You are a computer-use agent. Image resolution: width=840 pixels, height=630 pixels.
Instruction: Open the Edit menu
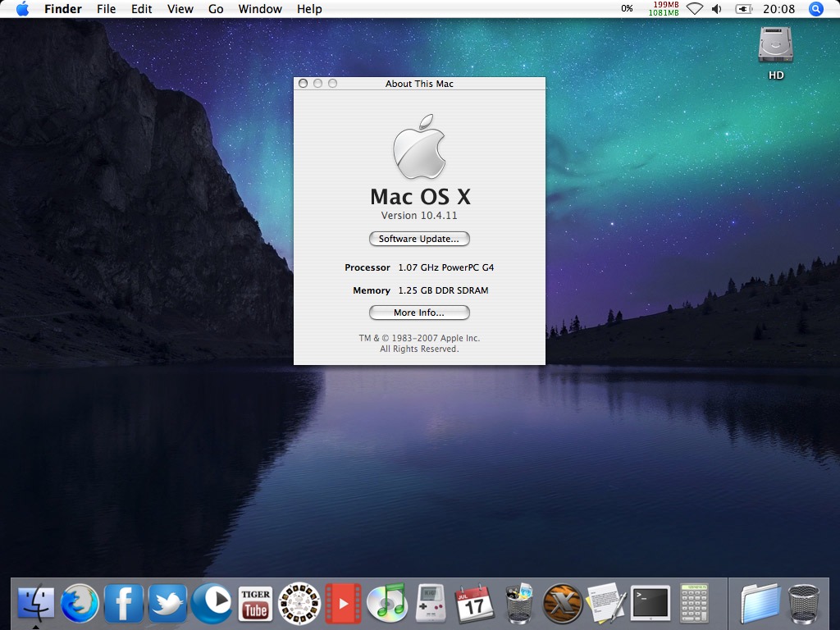141,9
